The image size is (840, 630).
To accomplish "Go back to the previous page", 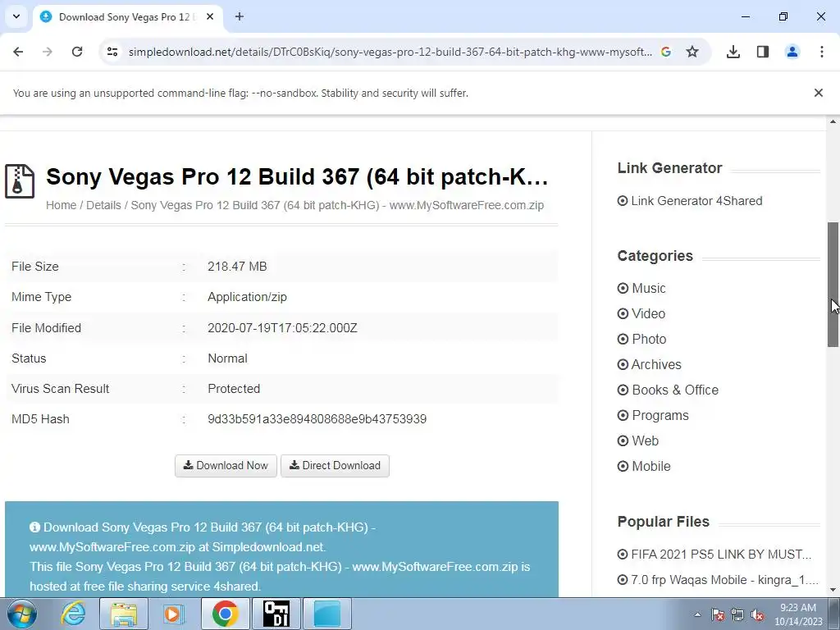I will pos(18,52).
